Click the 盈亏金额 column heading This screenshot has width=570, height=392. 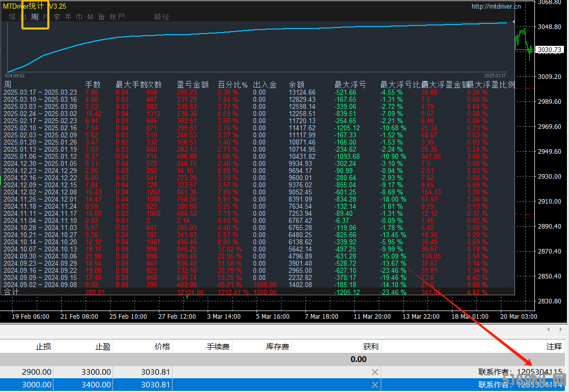click(x=193, y=85)
